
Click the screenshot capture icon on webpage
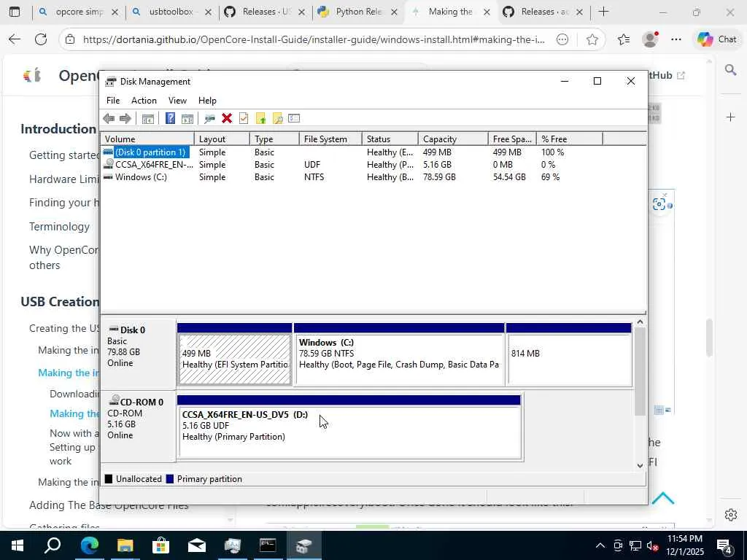(659, 204)
